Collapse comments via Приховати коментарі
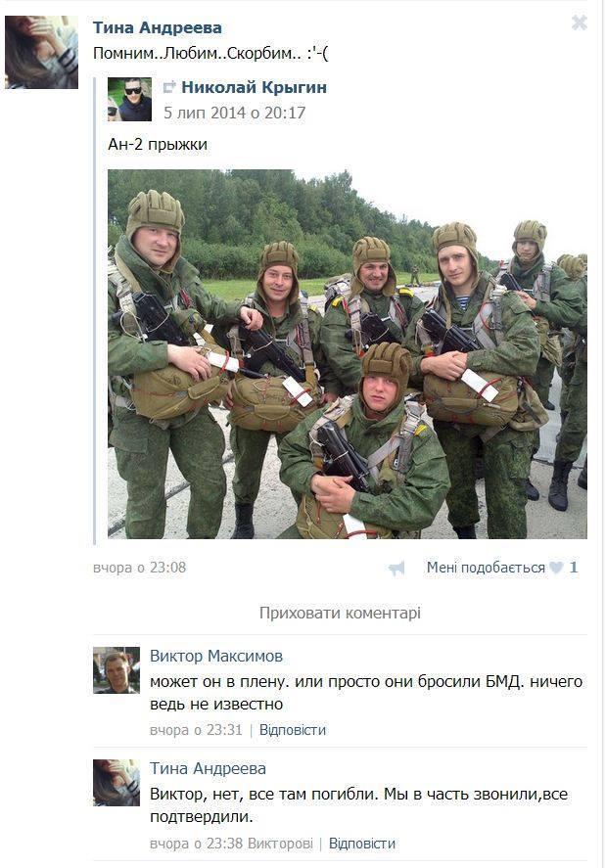The height and width of the screenshot is (868, 606). (340, 613)
